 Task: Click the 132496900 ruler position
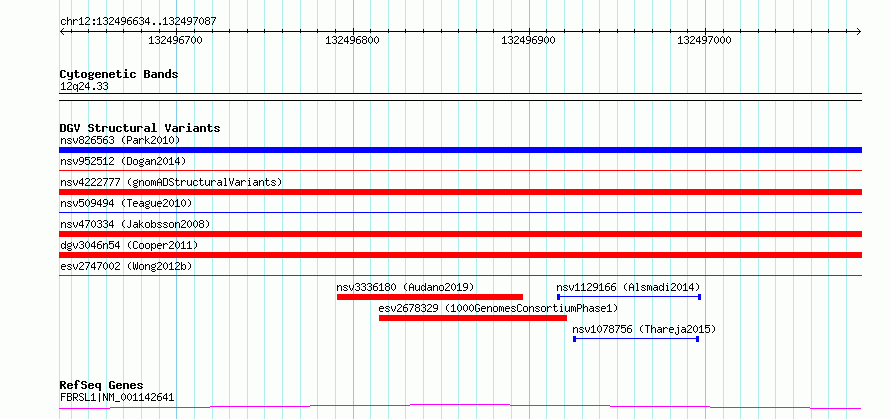528,40
